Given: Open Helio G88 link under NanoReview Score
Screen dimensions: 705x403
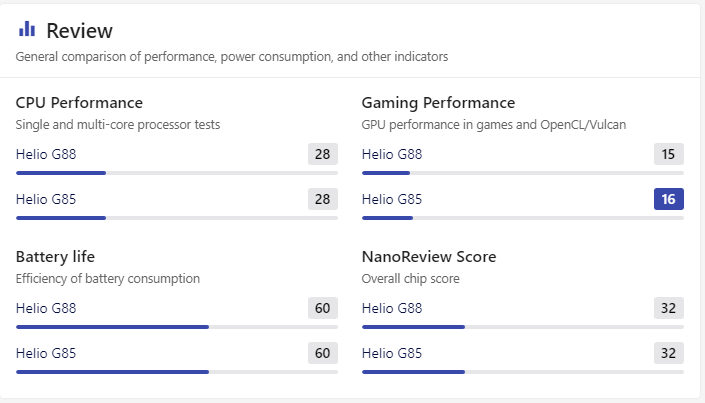Looking at the screenshot, I should [391, 308].
